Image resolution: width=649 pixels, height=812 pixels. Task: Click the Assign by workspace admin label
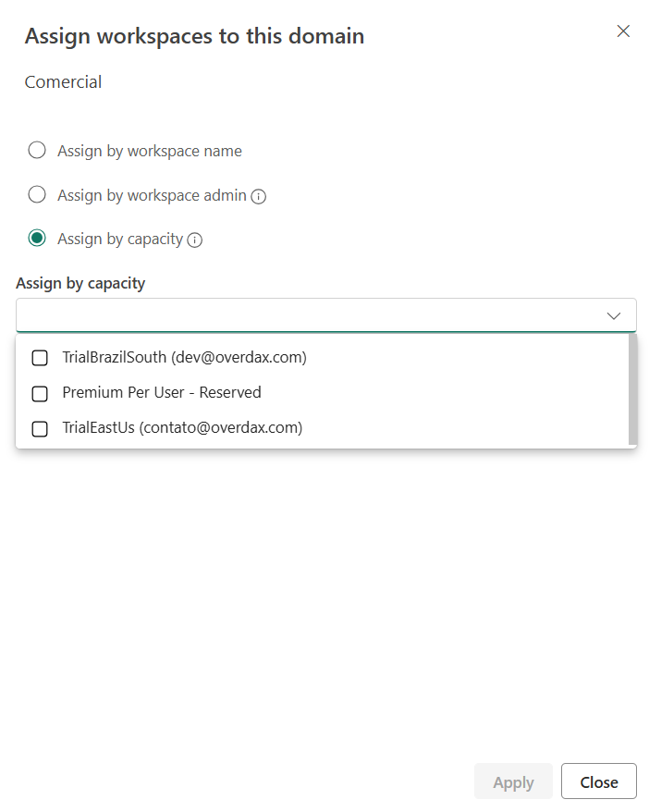pos(152,195)
